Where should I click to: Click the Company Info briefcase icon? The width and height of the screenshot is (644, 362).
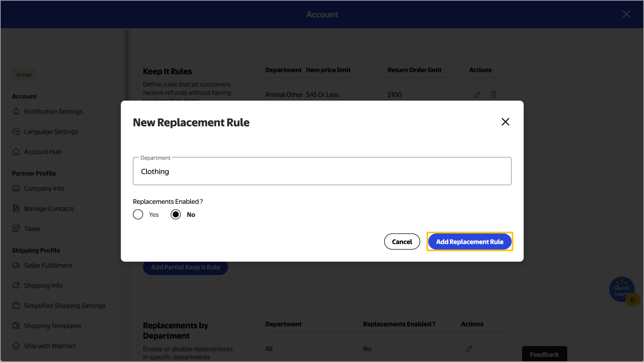point(16,188)
